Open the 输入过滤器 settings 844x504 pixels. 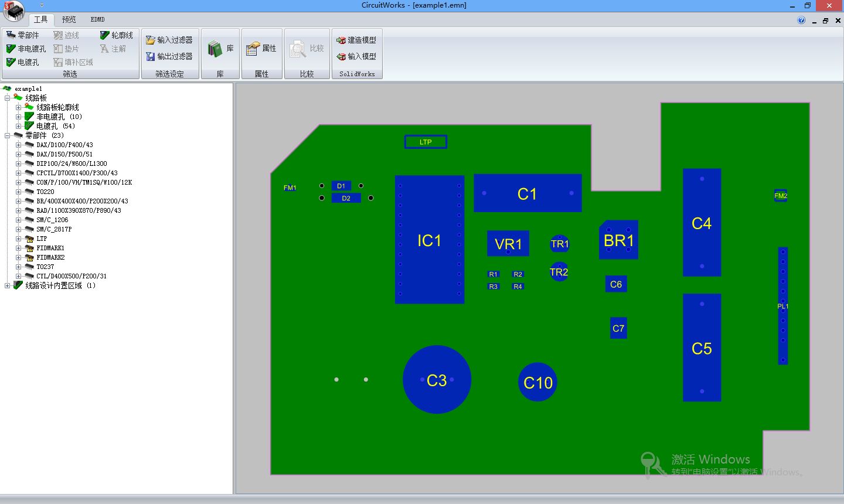tap(169, 40)
